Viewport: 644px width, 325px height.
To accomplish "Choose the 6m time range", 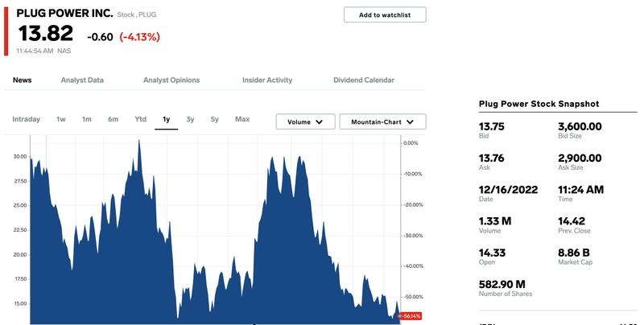I will tap(113, 119).
